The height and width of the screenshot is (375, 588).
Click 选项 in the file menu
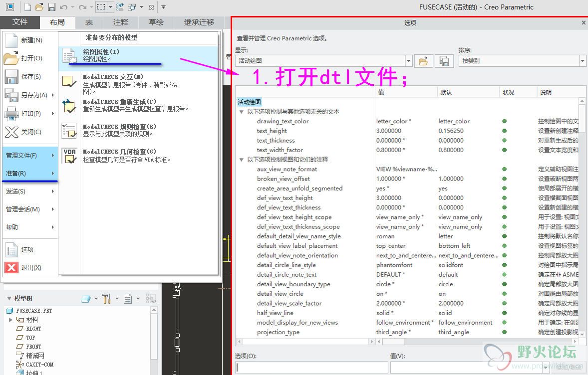(x=30, y=249)
